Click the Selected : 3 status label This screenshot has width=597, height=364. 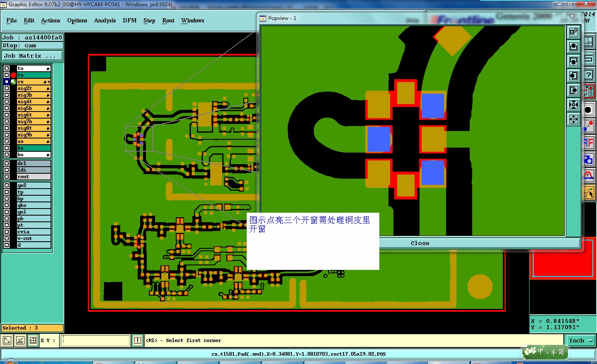32,328
